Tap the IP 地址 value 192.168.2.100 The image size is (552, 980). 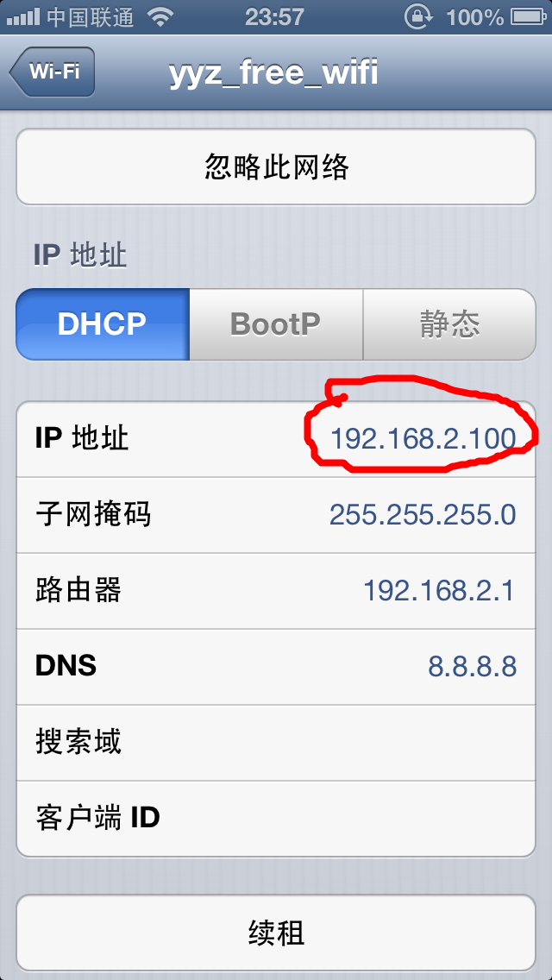423,439
